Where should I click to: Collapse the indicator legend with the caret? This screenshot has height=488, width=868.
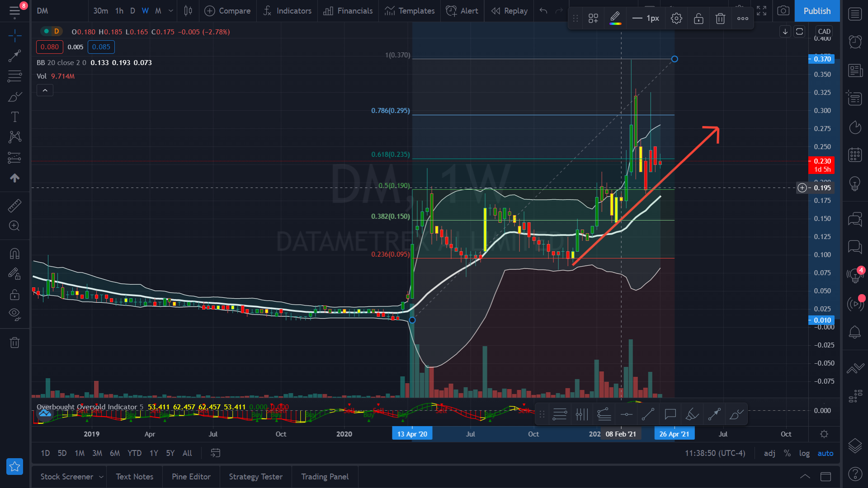[45, 90]
